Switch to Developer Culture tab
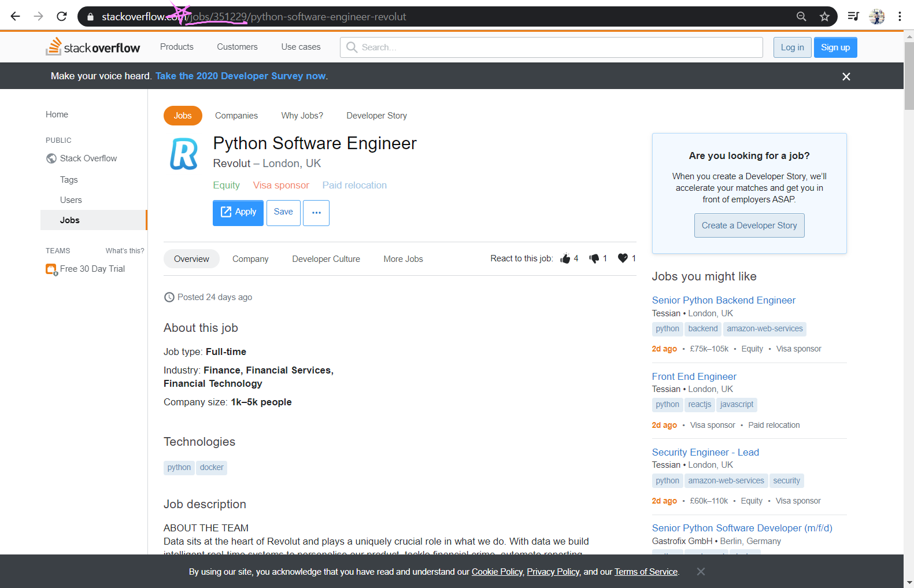Screen dimensions: 914x588 click(326, 259)
